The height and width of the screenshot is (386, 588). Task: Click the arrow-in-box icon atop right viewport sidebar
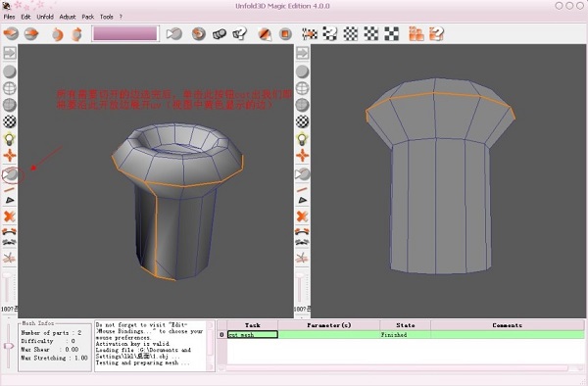tap(303, 53)
